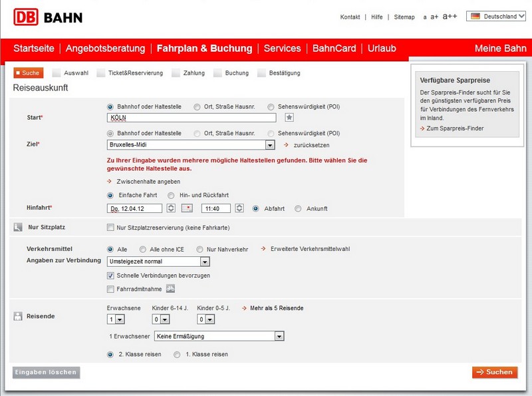
Task: Click Eingaben löschen button
Action: click(x=46, y=372)
